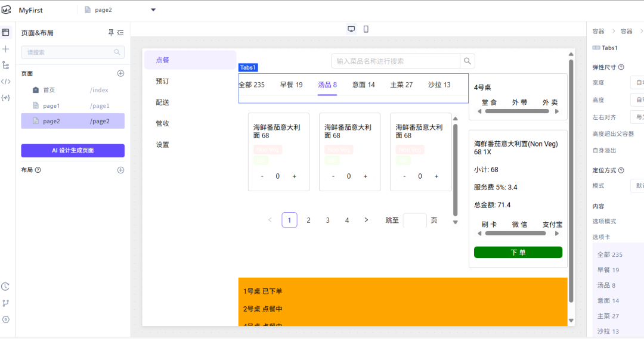Select 汤品 8 option in properties panel
The width and height of the screenshot is (644, 339).
coord(606,285)
